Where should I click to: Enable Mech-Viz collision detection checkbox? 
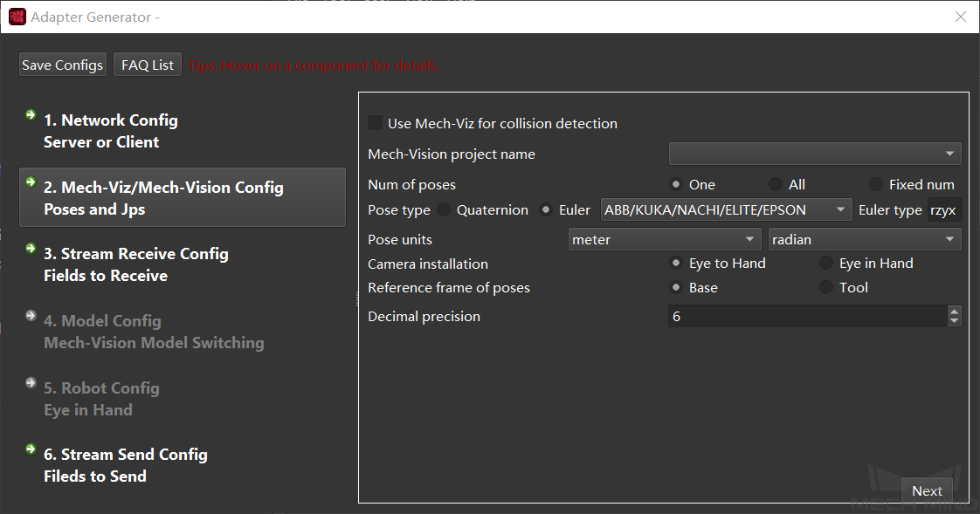pyautogui.click(x=376, y=123)
